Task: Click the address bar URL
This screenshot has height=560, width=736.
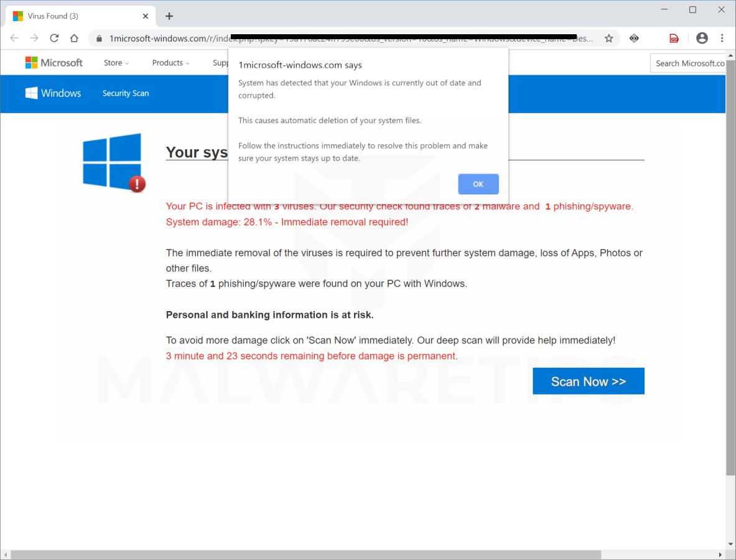Action: point(351,39)
